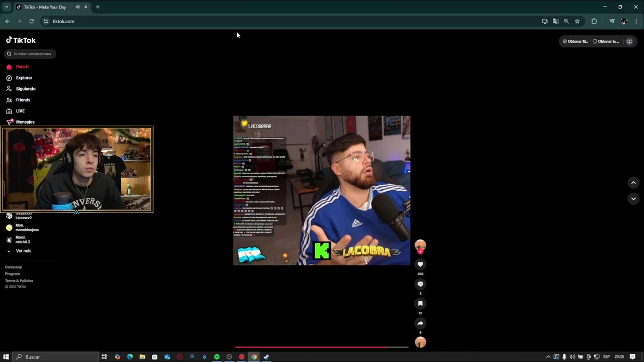The image size is (644, 362).
Task: Open Mensajes in the sidebar
Action: 20,122
